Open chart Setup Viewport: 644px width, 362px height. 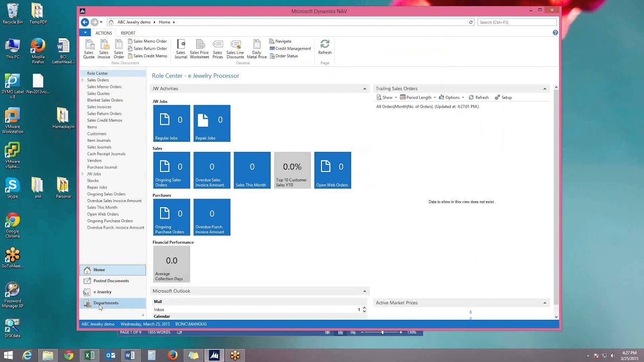(x=503, y=98)
